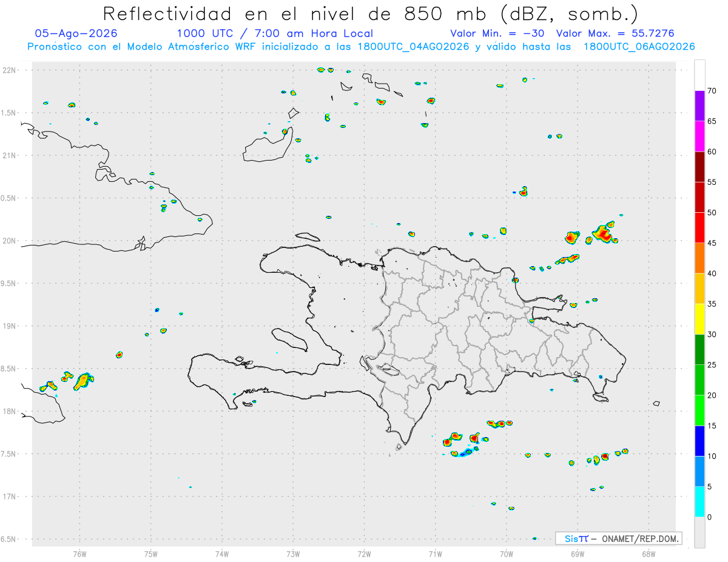Image resolution: width=728 pixels, height=562 pixels.
Task: Pick the cyan 0–5 dBZ color band
Action: 699,502
